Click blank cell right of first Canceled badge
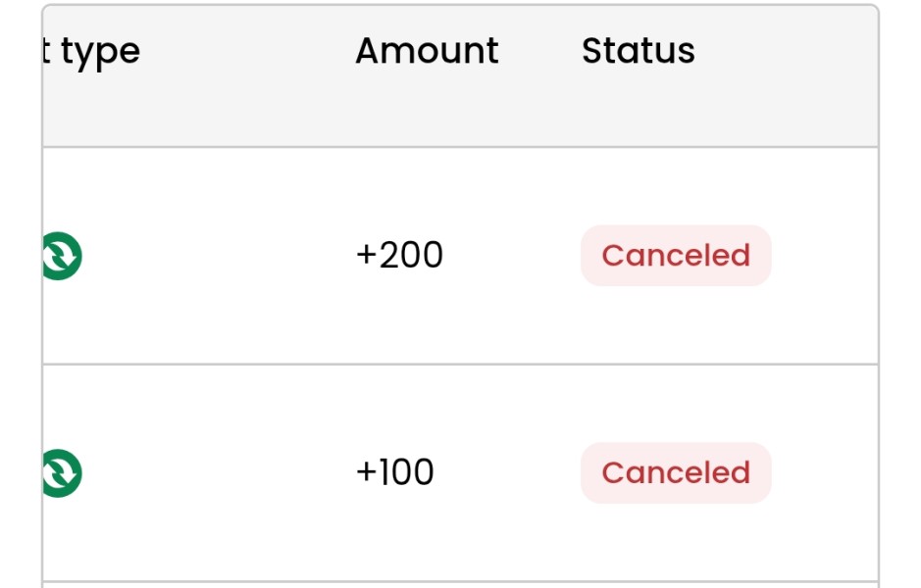This screenshot has width=921, height=588. coord(824,256)
